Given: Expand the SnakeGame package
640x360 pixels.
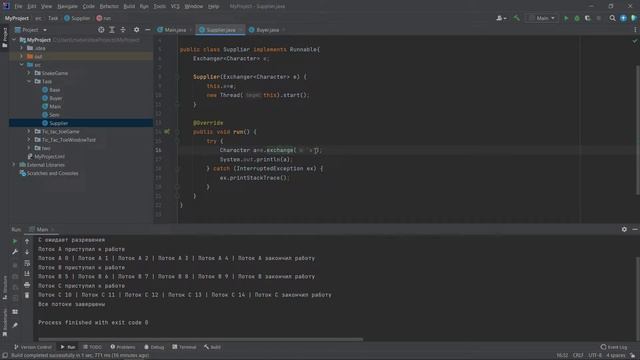Looking at the screenshot, I should click(29, 73).
